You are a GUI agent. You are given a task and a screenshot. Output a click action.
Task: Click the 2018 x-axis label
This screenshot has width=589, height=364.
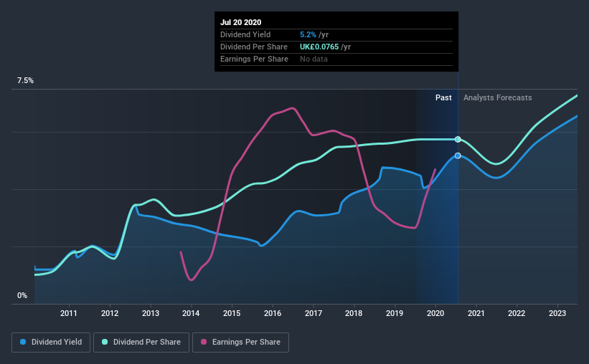click(x=354, y=313)
